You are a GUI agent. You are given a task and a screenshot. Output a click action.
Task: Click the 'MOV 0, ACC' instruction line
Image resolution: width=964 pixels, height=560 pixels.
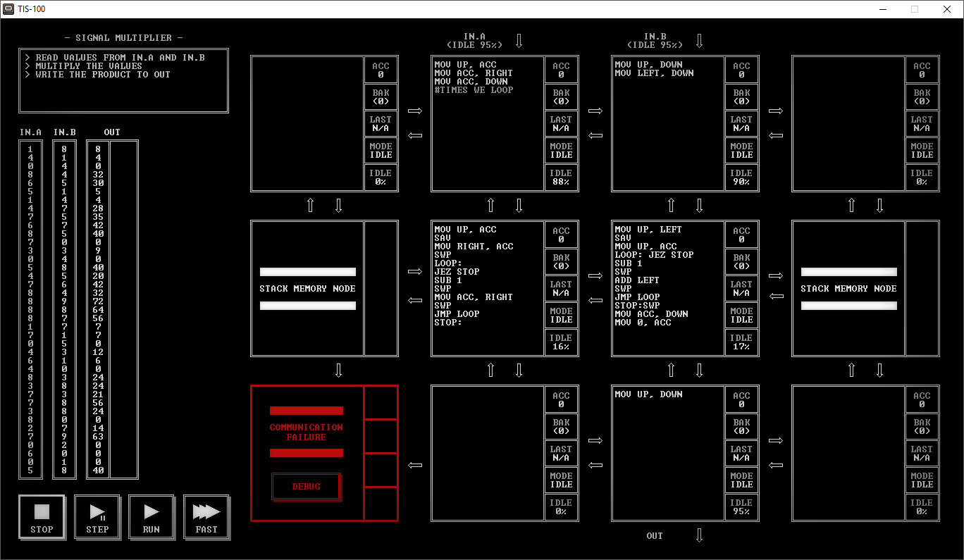[643, 323]
